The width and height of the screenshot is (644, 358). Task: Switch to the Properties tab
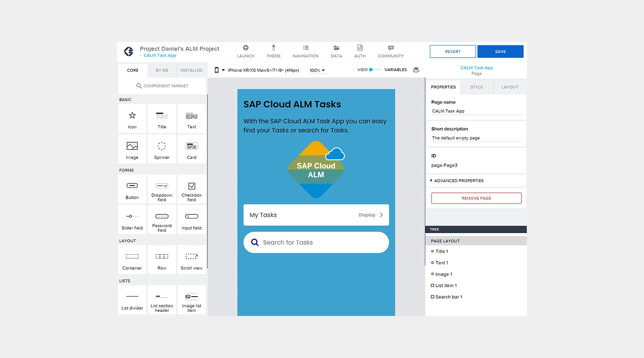coord(443,87)
